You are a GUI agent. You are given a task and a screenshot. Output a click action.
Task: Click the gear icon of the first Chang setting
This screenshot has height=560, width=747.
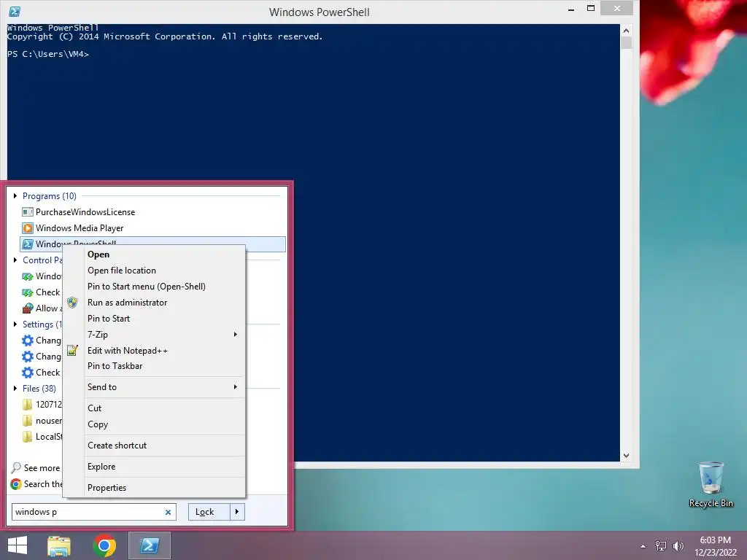28,341
